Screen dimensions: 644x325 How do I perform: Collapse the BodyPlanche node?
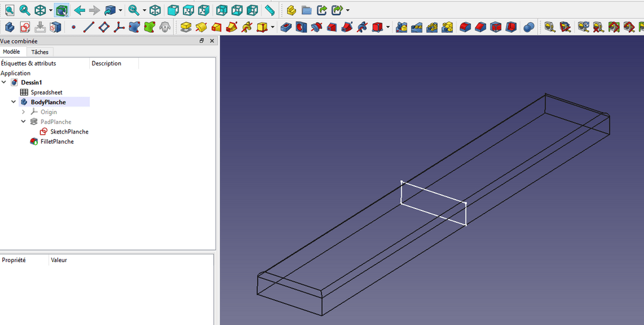(14, 102)
